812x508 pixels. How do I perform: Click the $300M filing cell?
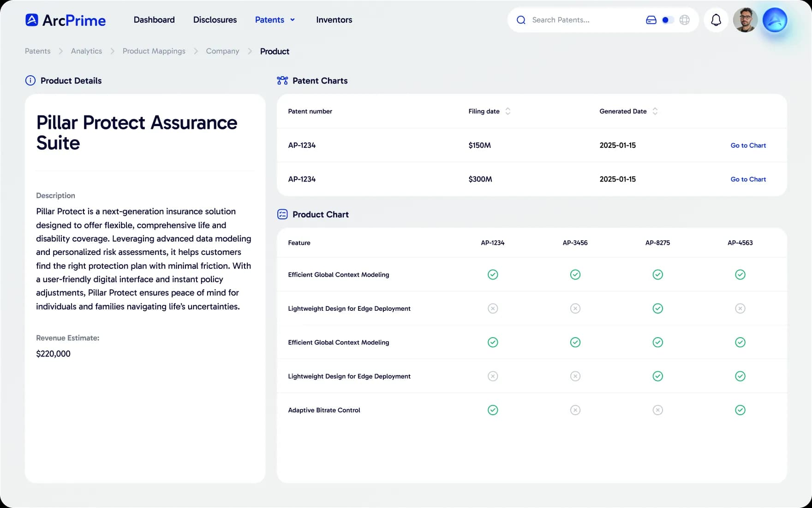480,179
